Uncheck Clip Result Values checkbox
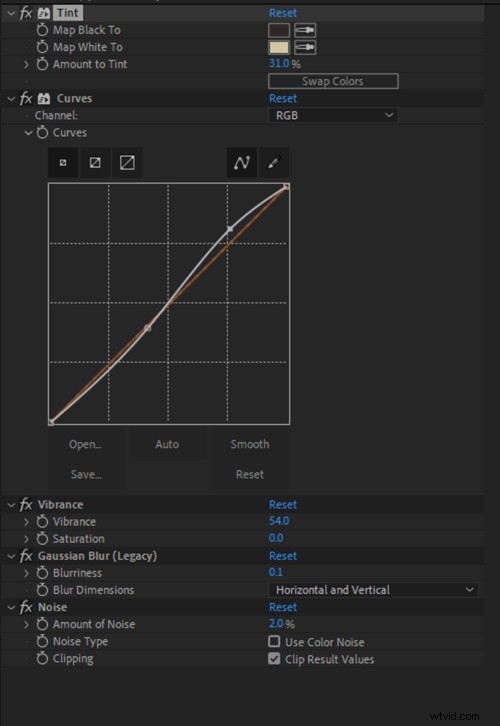The width and height of the screenshot is (500, 726). (274, 658)
